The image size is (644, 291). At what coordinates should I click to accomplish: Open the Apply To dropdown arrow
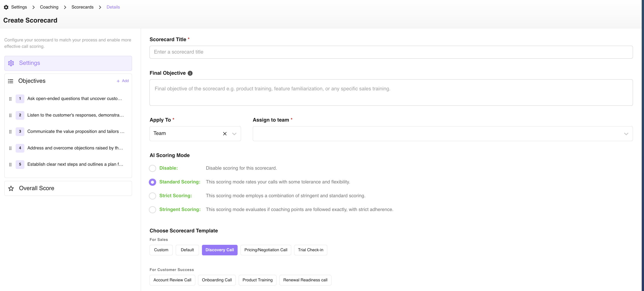234,134
